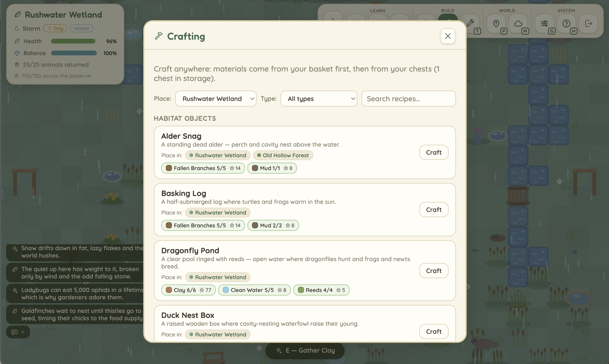This screenshot has height=364, width=609.
Task: Click the blue Balance progress bar
Action: pos(74,53)
